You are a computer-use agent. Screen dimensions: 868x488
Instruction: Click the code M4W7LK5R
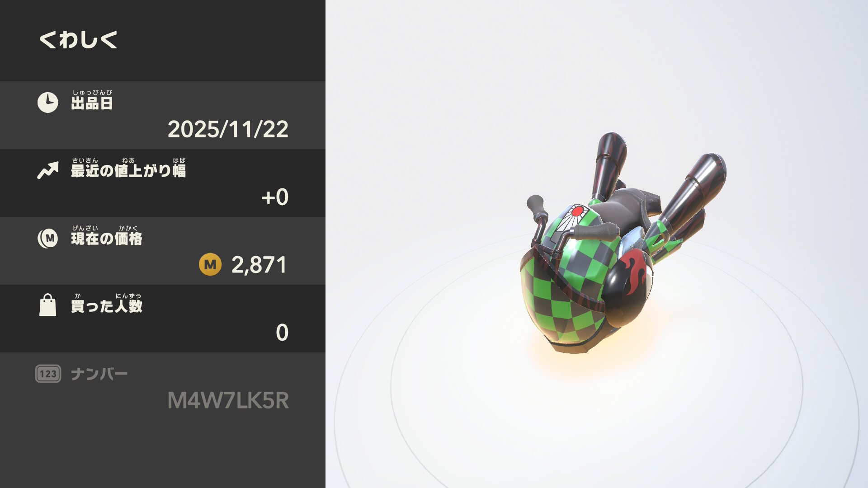coord(228,400)
